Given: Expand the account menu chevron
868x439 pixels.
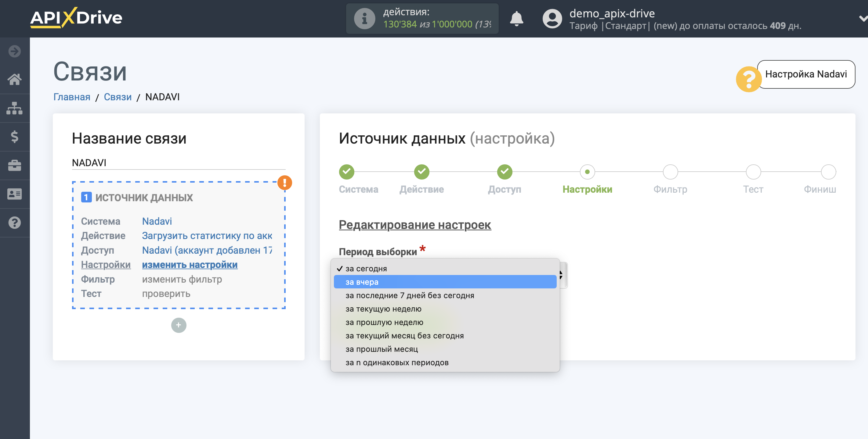Looking at the screenshot, I should 863,19.
